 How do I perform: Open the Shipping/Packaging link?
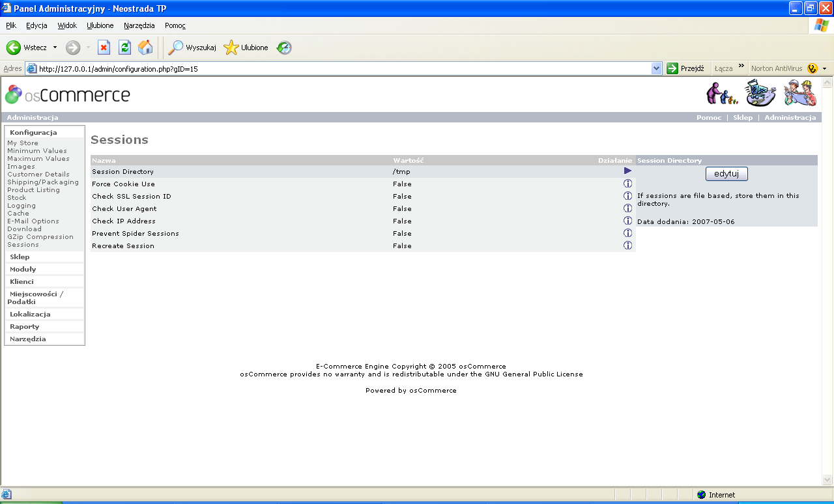(43, 182)
